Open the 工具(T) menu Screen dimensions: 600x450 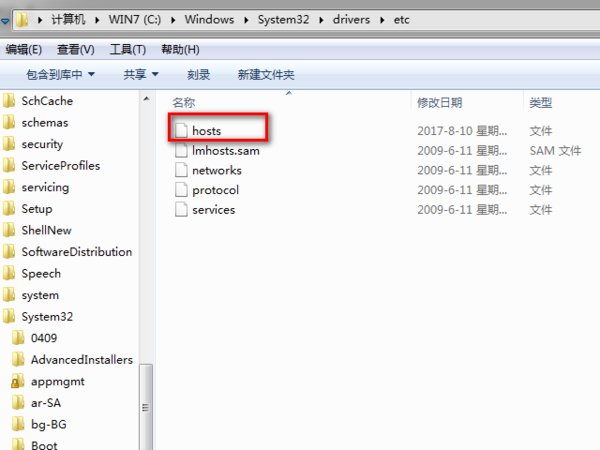(x=128, y=49)
